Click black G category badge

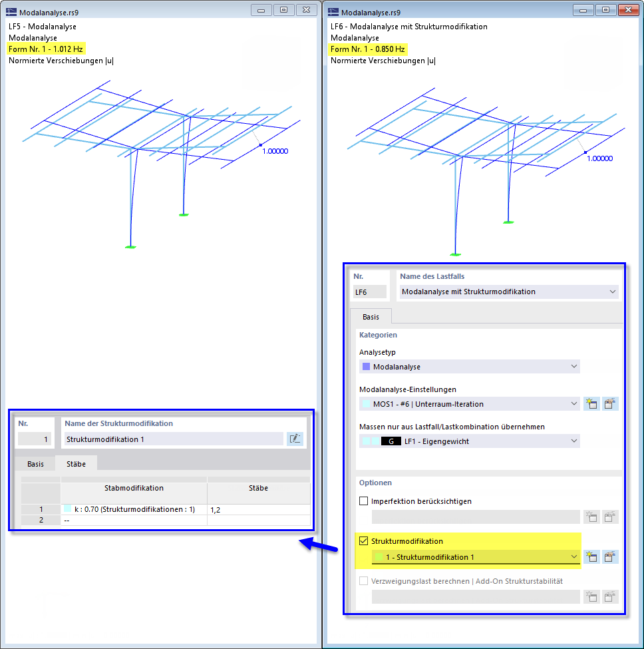[391, 441]
